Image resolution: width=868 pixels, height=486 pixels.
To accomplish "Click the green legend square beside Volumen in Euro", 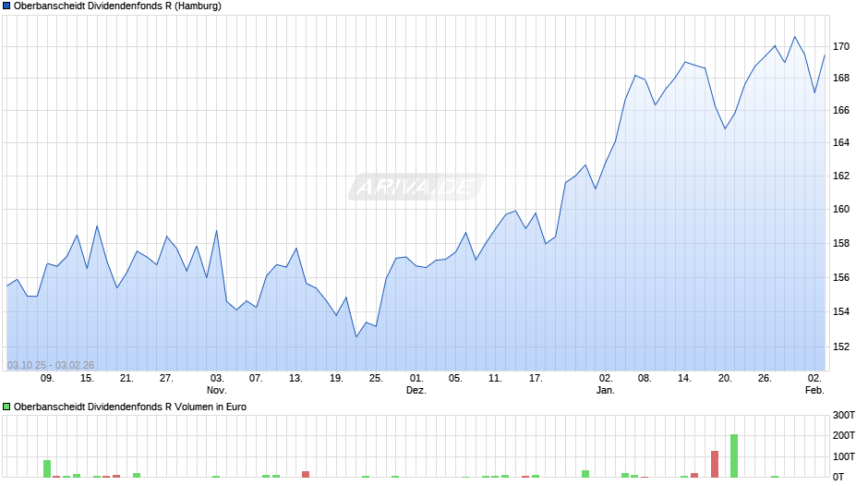I will click(x=6, y=407).
